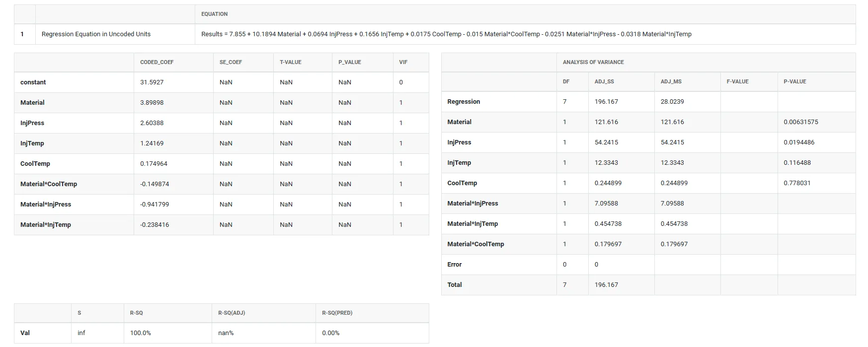
Task: Click the Material p-value 0.00631575
Action: tap(801, 122)
